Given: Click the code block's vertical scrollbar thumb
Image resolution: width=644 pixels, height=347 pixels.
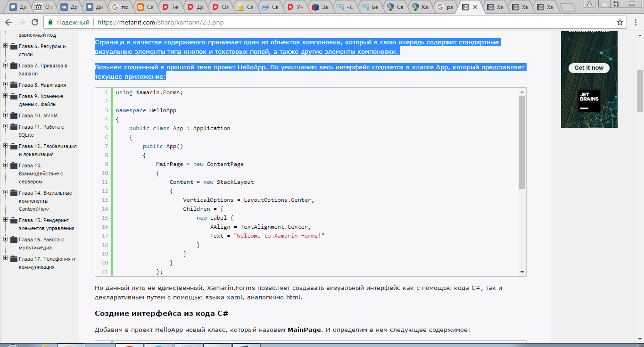Looking at the screenshot, I should tap(522, 141).
